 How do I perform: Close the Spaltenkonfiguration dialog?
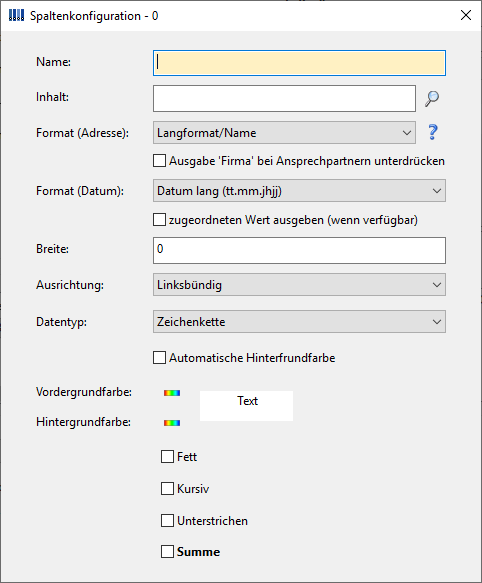point(466,15)
